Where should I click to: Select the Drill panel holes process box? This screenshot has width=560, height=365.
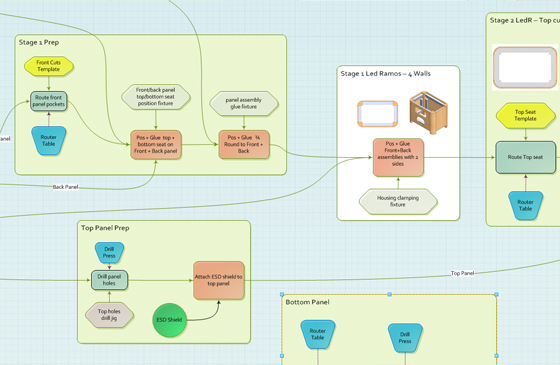pyautogui.click(x=109, y=280)
